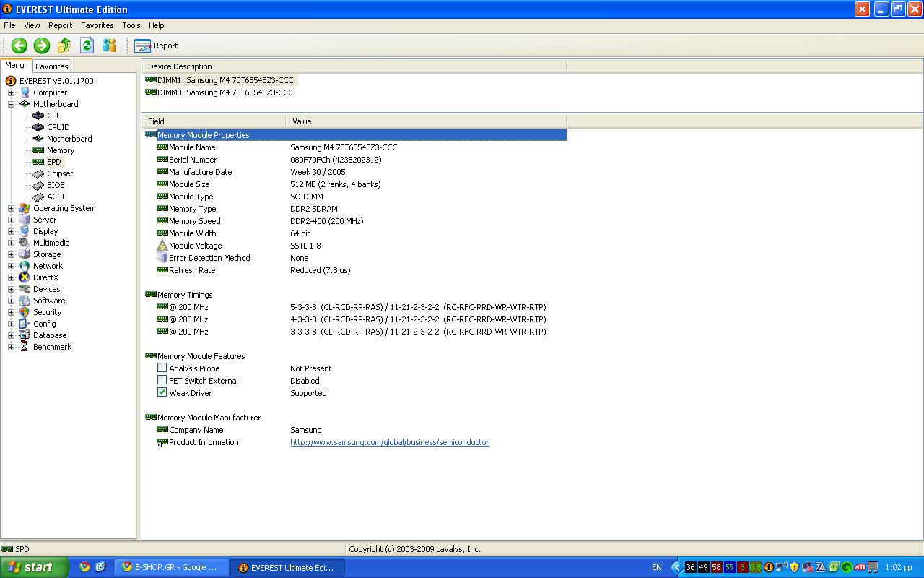The width and height of the screenshot is (924, 578).
Task: Select the Manufacture Date field row
Action: (x=355, y=172)
